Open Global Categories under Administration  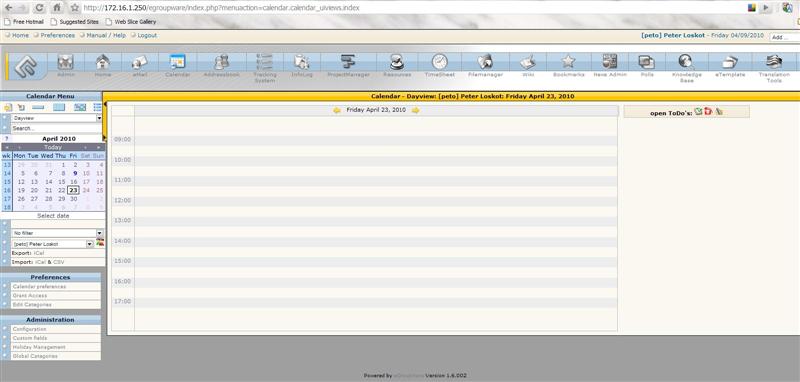(x=35, y=356)
